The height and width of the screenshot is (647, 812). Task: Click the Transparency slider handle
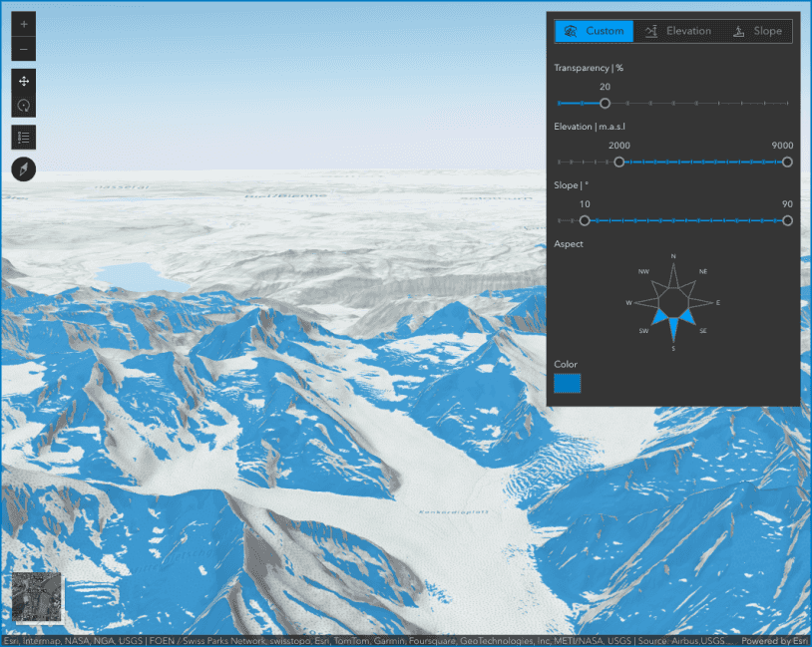click(605, 102)
